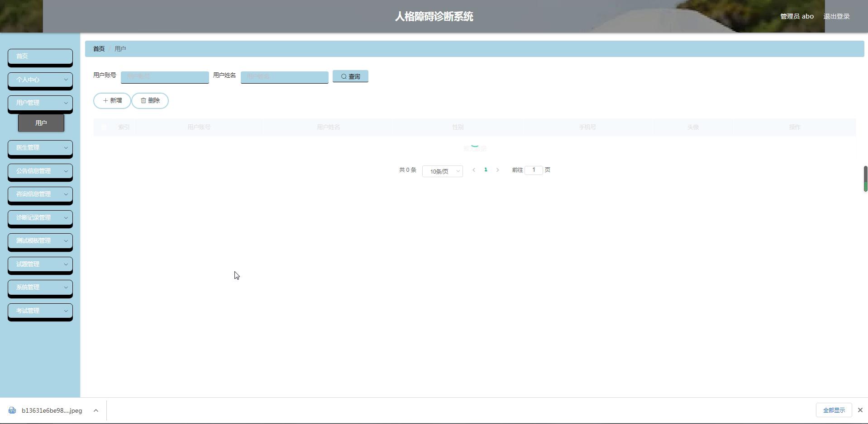Click the trash icon on 删除 button

click(143, 101)
